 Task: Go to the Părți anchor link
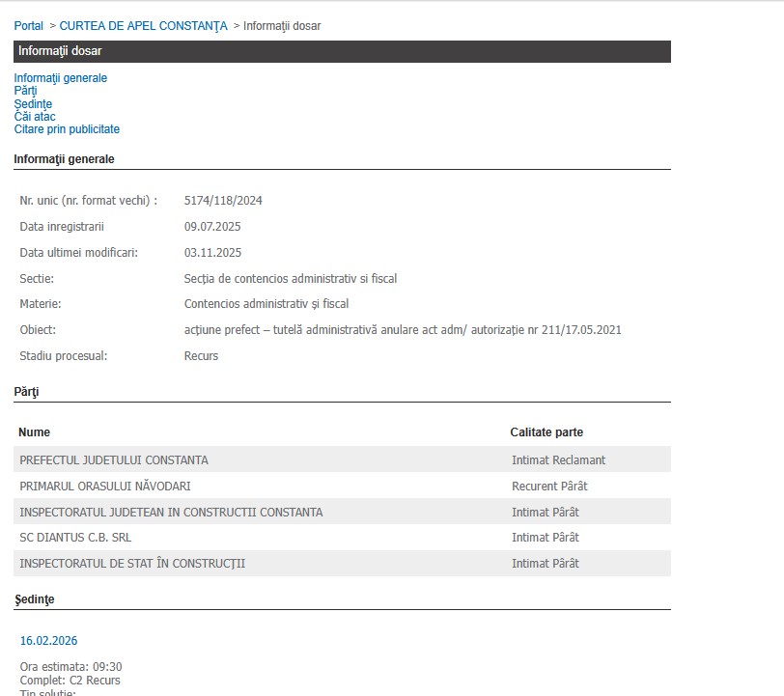(25, 91)
